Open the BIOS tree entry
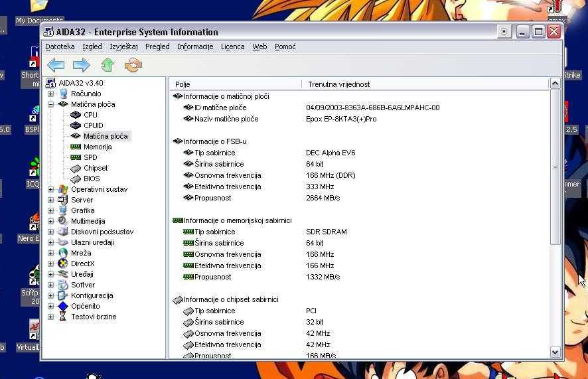This screenshot has width=588, height=379. (x=92, y=179)
